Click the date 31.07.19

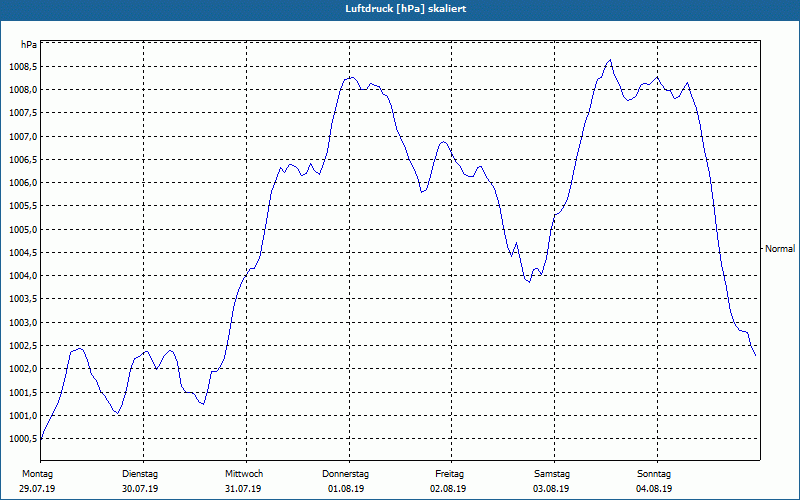pyautogui.click(x=243, y=489)
